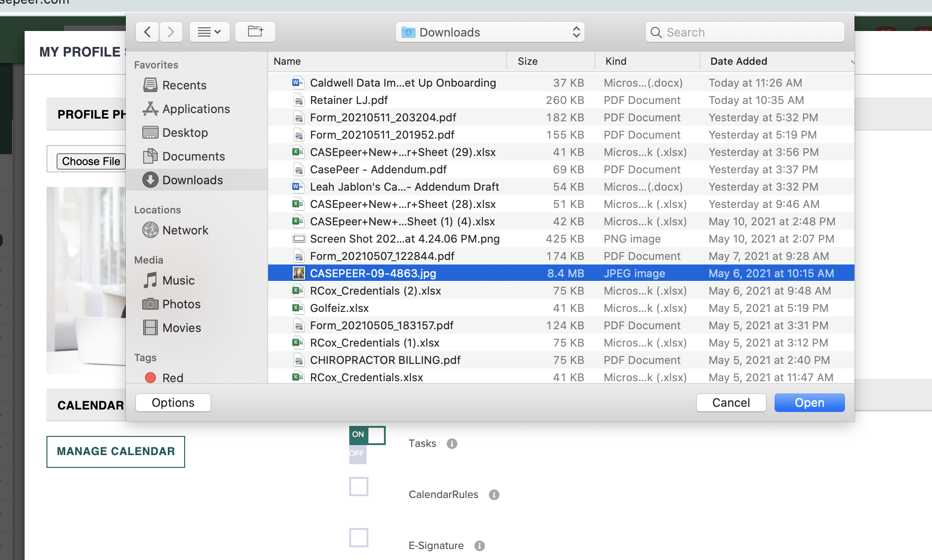Select Screen Shot 202...at 4.24.06 PM.png
The height and width of the screenshot is (560, 932).
pyautogui.click(x=561, y=239)
